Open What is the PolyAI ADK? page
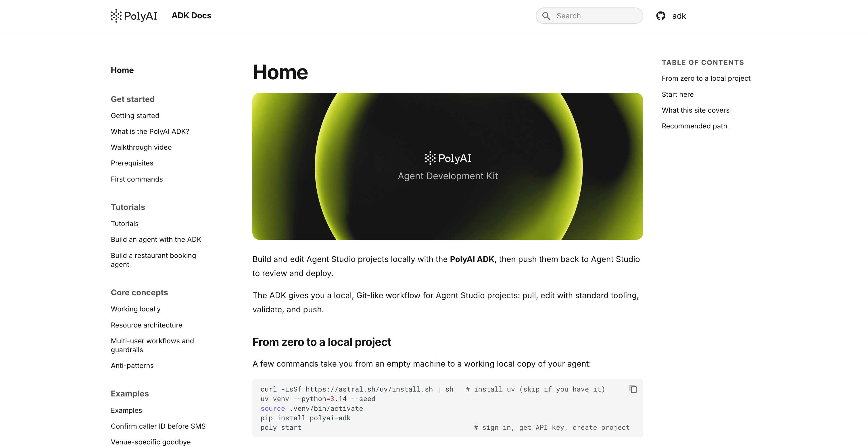 point(150,131)
